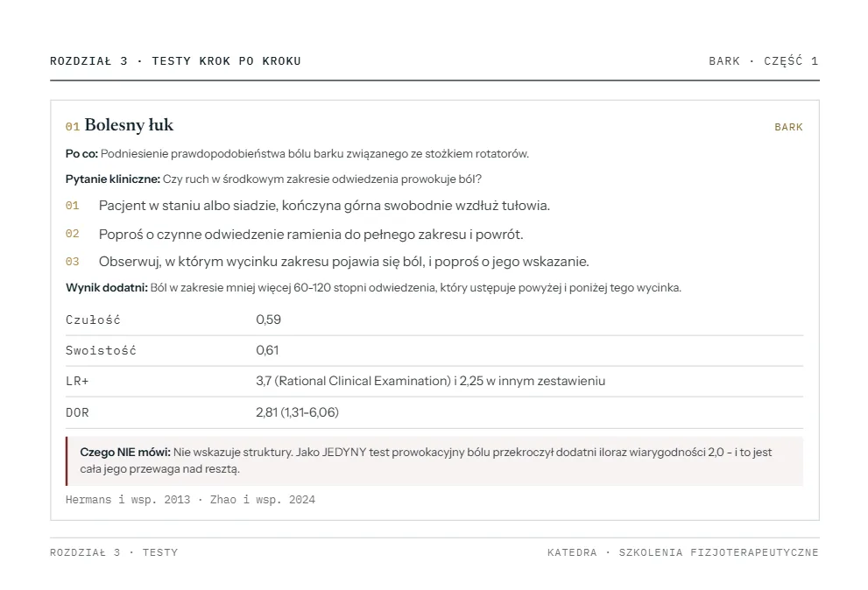This screenshot has width=868, height=590.
Task: Select the header "ROZDZIAŁ 3 · TESTY KROK PO KROKU"
Action: [x=175, y=61]
